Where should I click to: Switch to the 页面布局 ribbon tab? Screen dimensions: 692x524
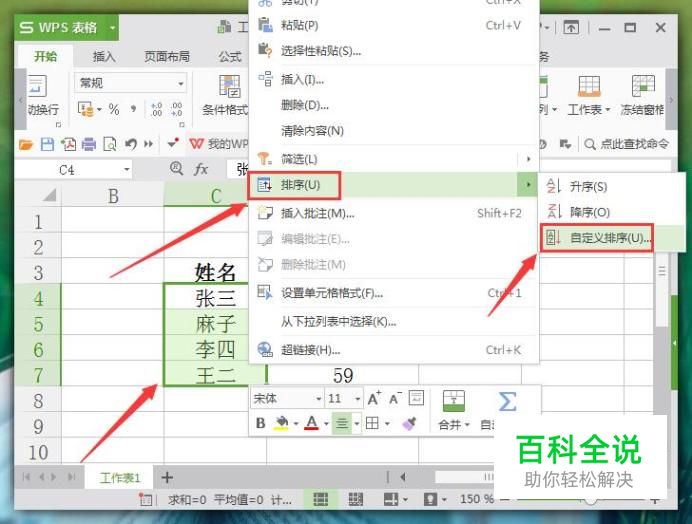(x=167, y=57)
